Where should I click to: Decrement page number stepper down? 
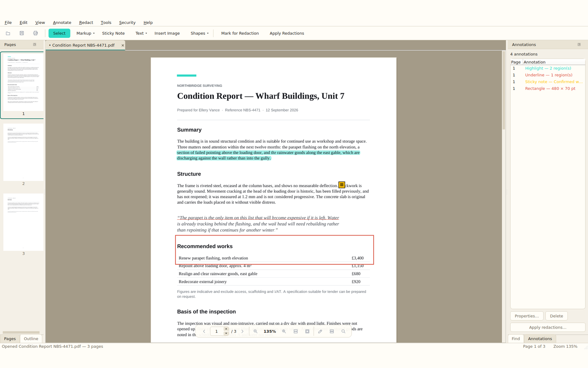tap(226, 333)
